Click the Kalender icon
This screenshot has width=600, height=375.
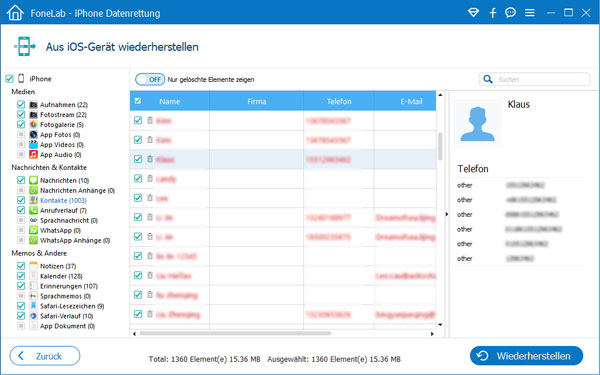34,276
